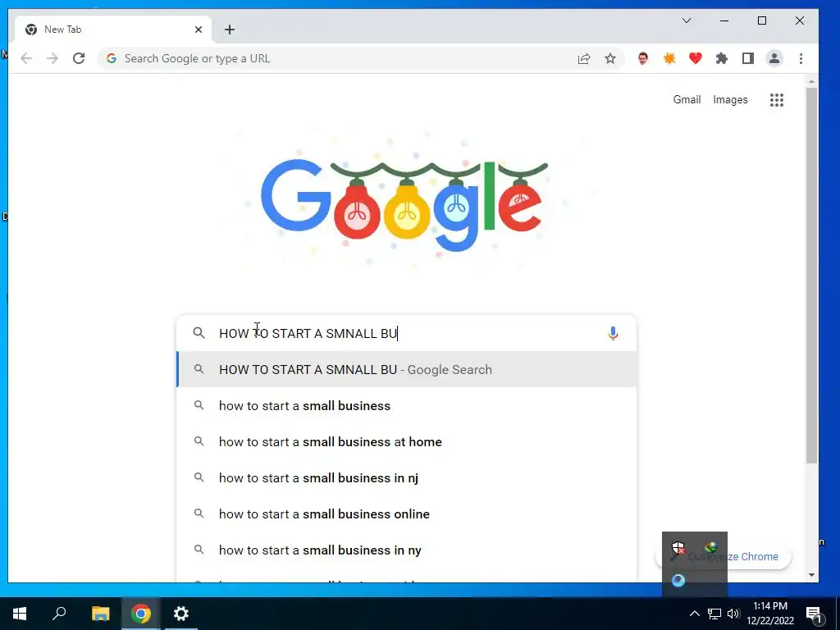Open File Explorer from taskbar
Screen dimensions: 840x630
(100, 614)
